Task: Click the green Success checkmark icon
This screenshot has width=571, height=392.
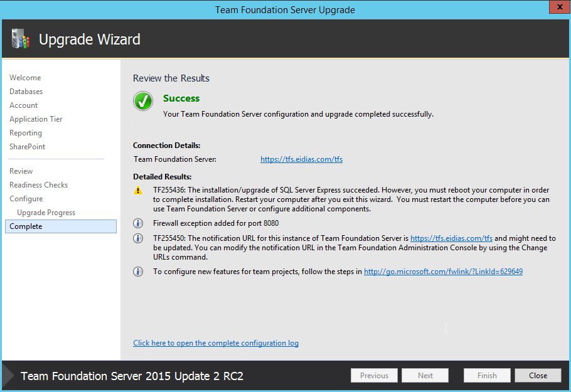Action: 143,102
